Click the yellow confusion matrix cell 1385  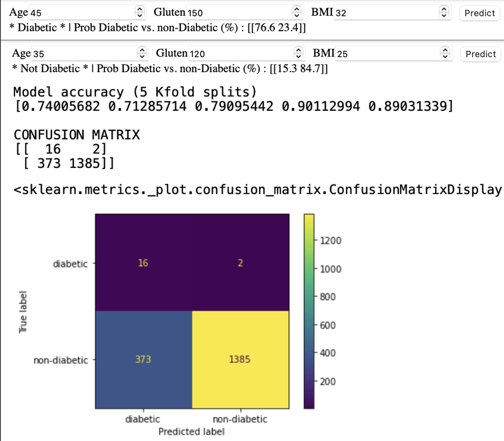coord(240,359)
